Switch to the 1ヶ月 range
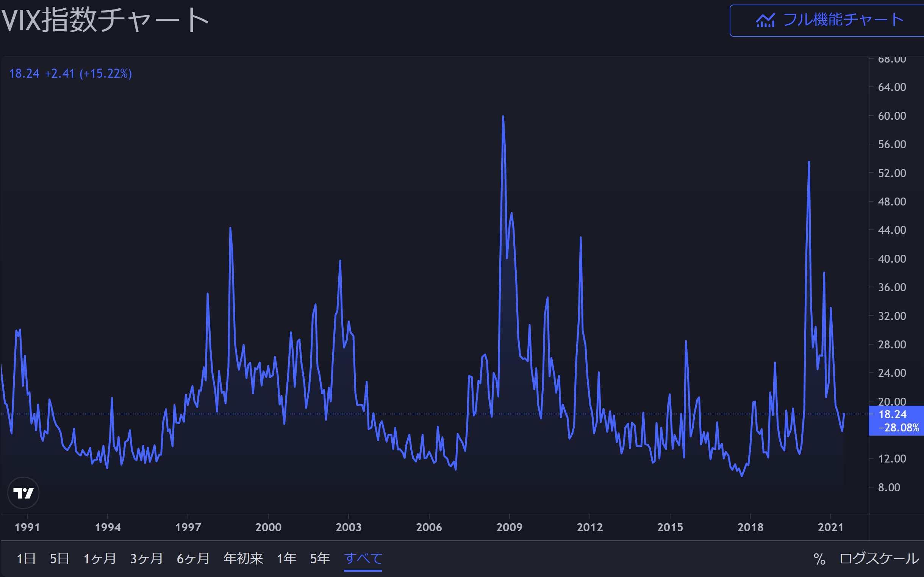Screen dimensions: 924x577 100,559
